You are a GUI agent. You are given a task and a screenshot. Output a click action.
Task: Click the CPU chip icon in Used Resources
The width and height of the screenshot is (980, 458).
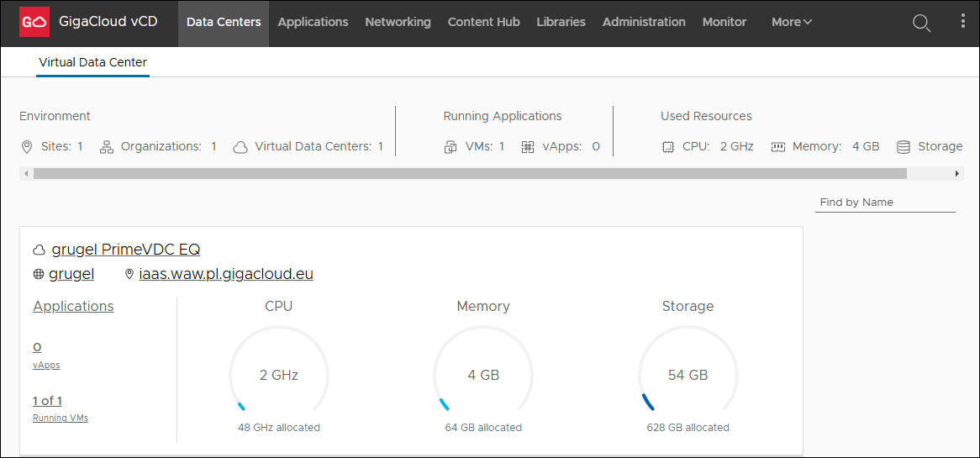[668, 147]
